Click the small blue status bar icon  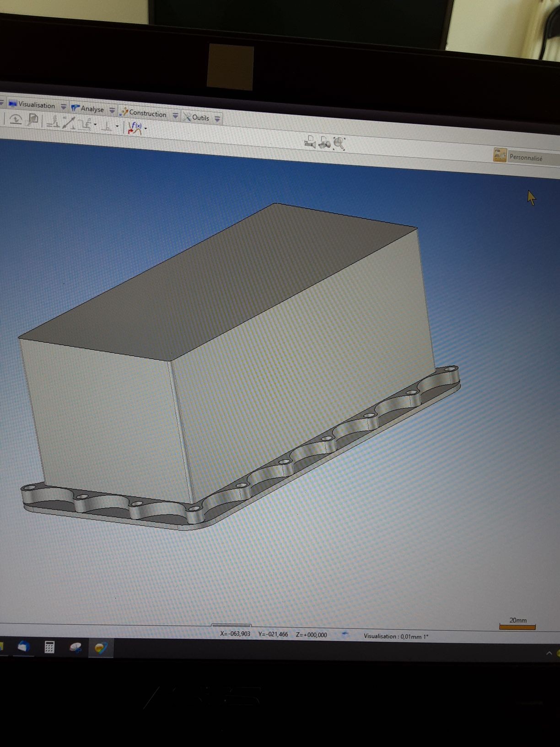[x=345, y=634]
